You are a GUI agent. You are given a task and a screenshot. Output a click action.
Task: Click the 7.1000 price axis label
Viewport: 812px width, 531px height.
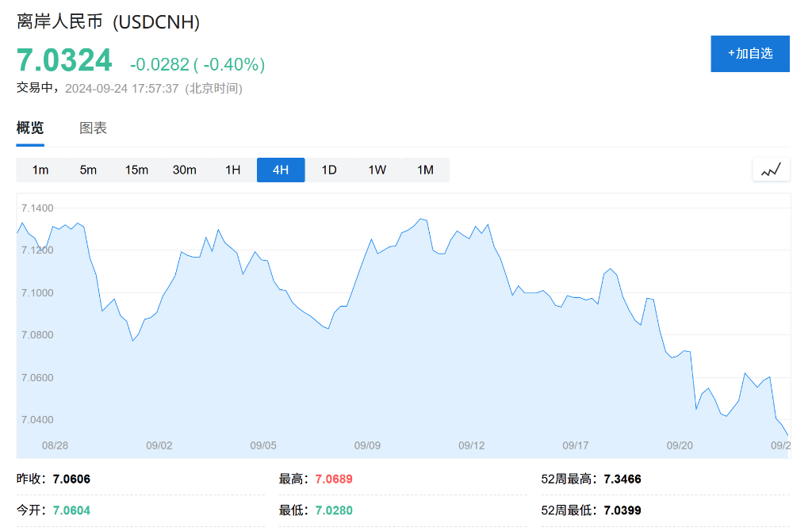[37, 293]
